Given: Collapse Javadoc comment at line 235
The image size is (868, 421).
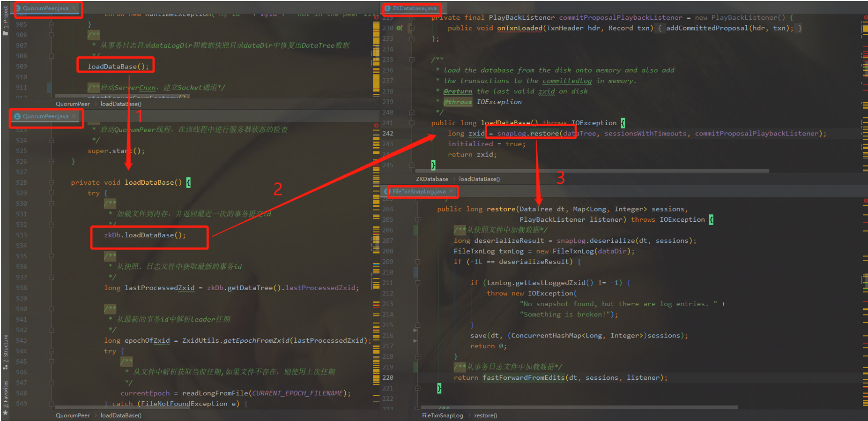Looking at the screenshot, I should [x=412, y=60].
